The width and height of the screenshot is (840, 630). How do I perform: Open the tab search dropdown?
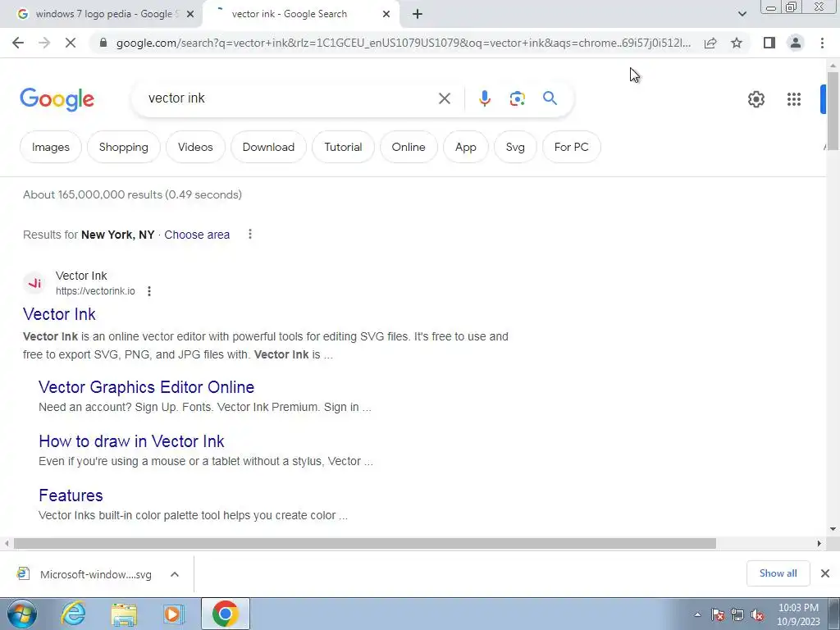pyautogui.click(x=742, y=14)
